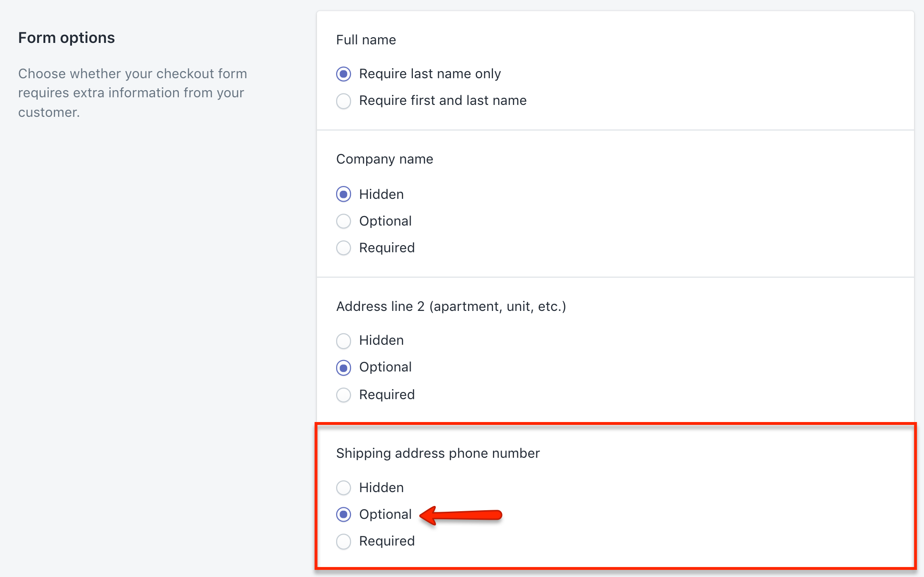924x577 pixels.
Task: Set Shipping phone number to Required
Action: [x=344, y=542]
